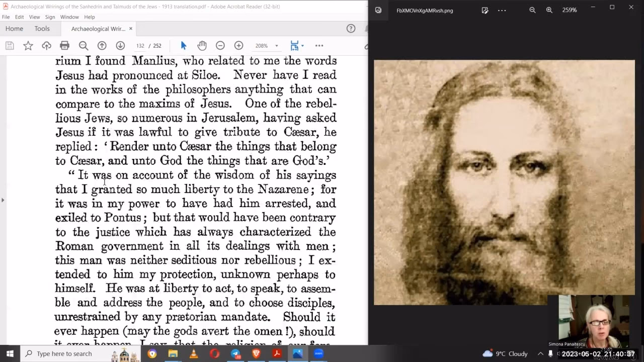Share the PDF via Adobe cloud
This screenshot has height=362, width=644.
click(x=46, y=46)
